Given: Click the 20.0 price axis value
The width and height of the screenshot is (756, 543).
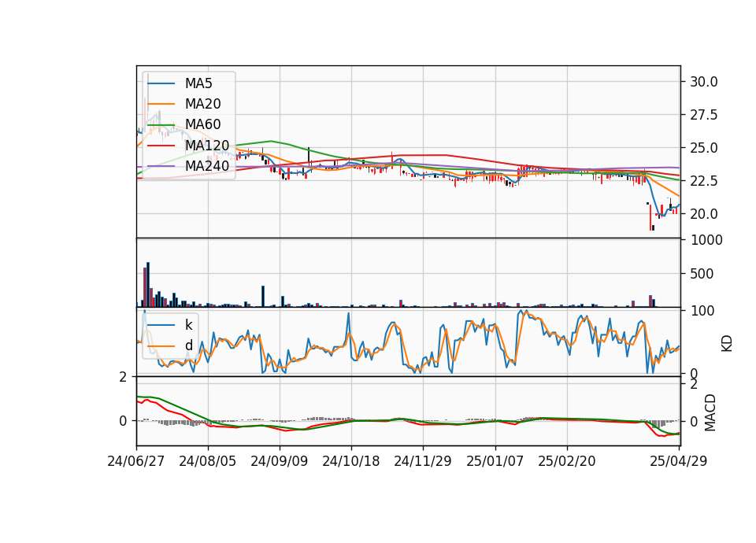Looking at the screenshot, I should [703, 214].
